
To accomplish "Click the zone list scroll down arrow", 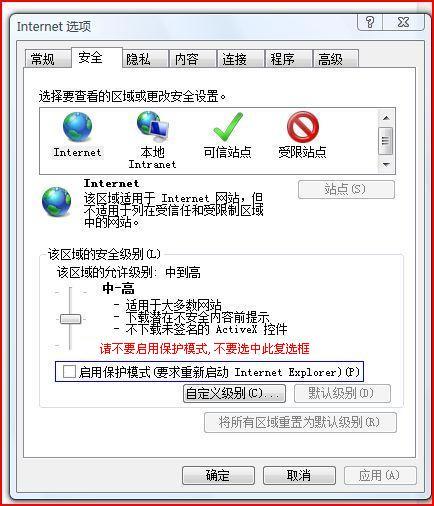I will click(386, 164).
